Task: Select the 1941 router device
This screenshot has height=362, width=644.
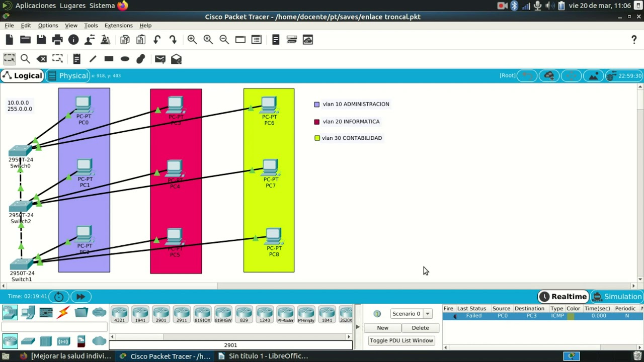Action: [140, 314]
